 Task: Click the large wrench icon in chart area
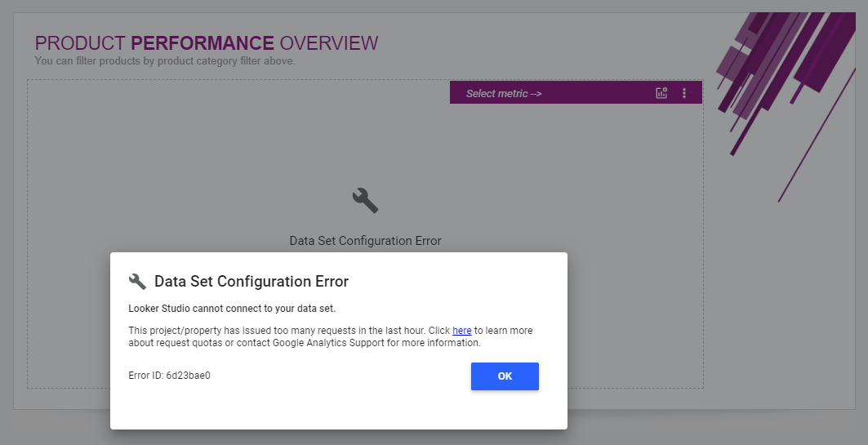click(365, 200)
